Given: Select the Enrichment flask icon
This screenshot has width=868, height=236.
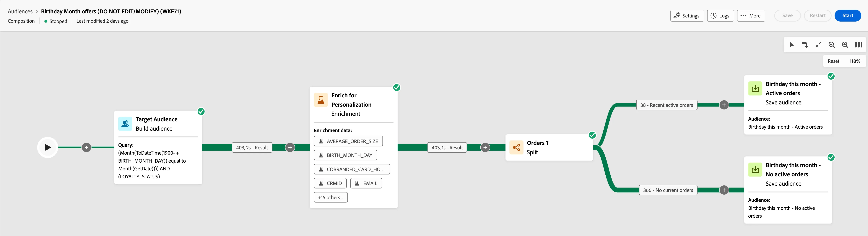Looking at the screenshot, I should 321,100.
